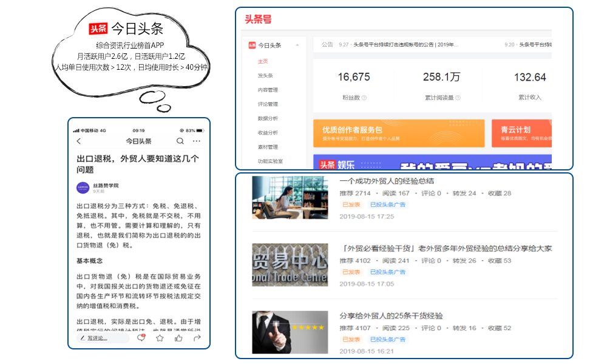Collapse the 今日头条 sidebar section
The height and width of the screenshot is (364, 607).
pyautogui.click(x=297, y=45)
